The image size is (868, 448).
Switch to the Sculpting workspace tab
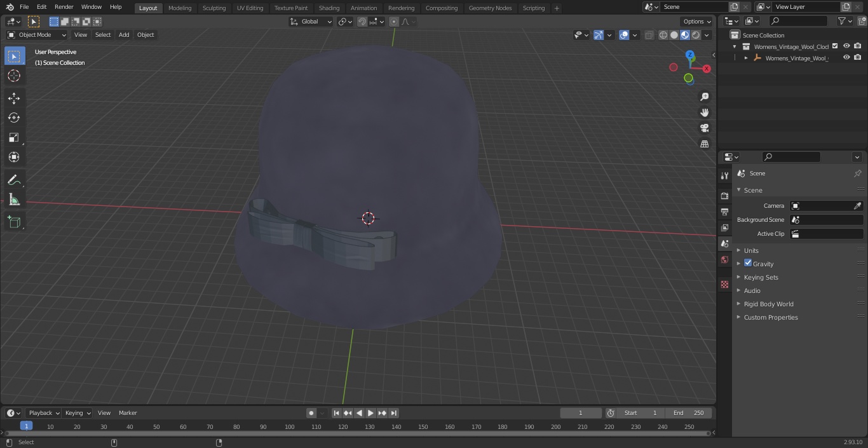[x=214, y=8]
